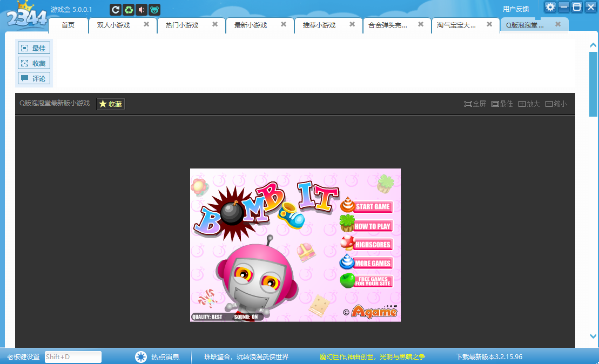Switch to the 首页 tab
Screen dimensions: 599x364
click(x=68, y=25)
